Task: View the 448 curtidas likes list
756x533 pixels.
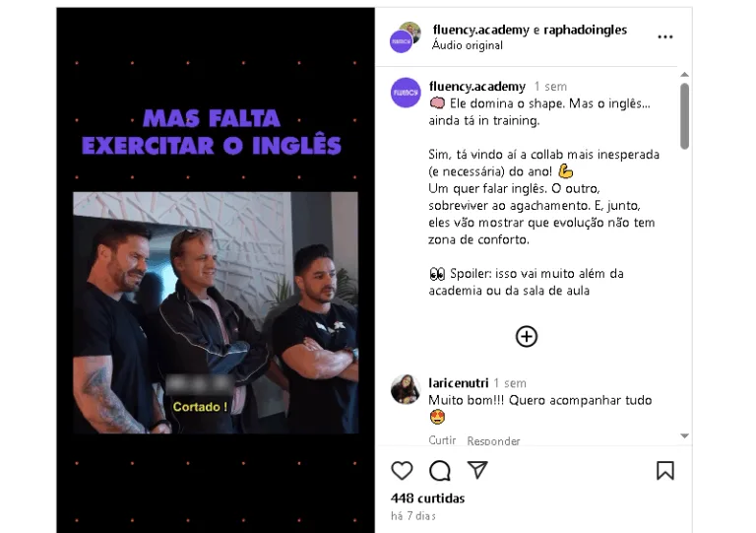Action: click(427, 499)
